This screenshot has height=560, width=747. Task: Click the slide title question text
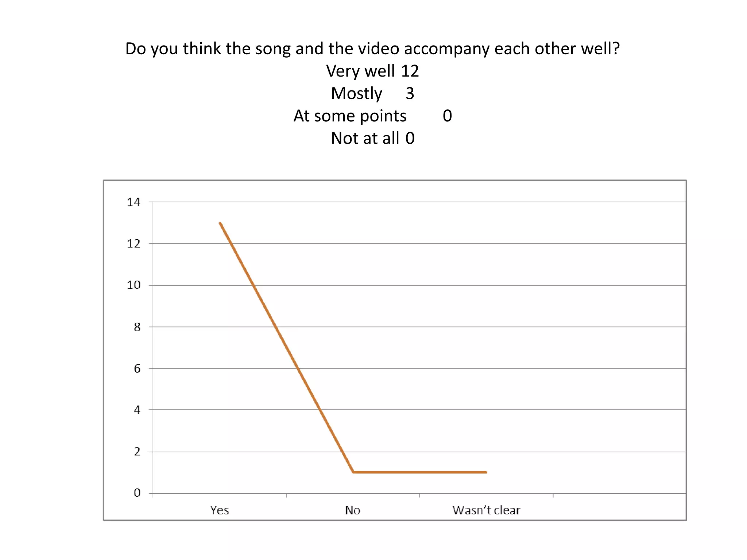[372, 49]
